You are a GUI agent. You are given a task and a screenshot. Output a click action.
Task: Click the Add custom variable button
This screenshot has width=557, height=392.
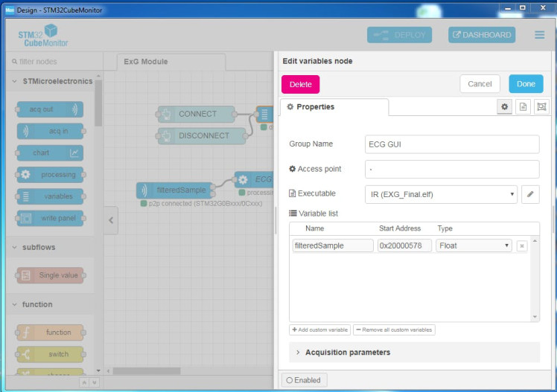coord(319,330)
